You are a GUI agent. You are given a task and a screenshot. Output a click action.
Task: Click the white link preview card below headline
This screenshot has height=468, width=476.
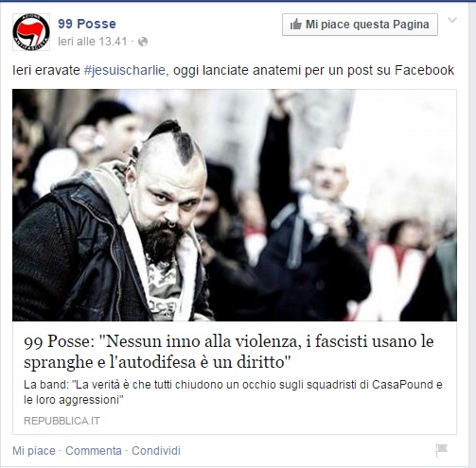pos(235,378)
